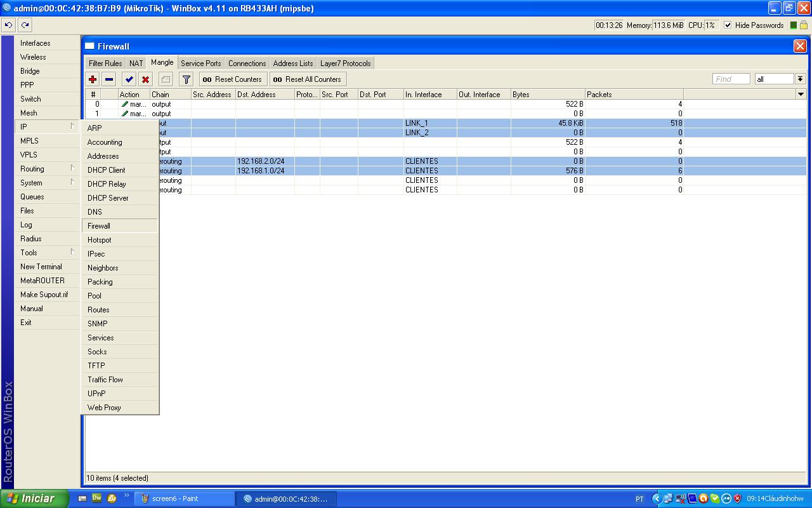This screenshot has width=812, height=508.
Task: Open the filter funnel icon
Action: pos(186,79)
